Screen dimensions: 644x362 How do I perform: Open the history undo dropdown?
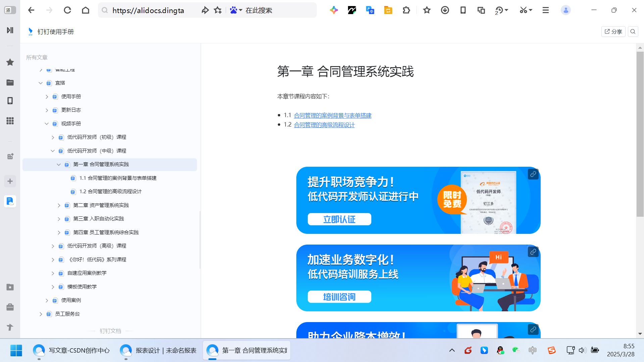(501, 10)
